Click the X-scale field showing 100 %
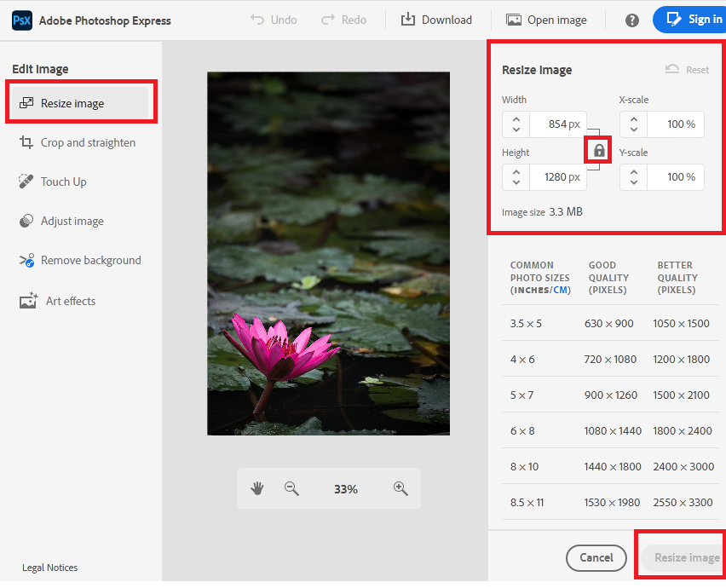 [676, 124]
